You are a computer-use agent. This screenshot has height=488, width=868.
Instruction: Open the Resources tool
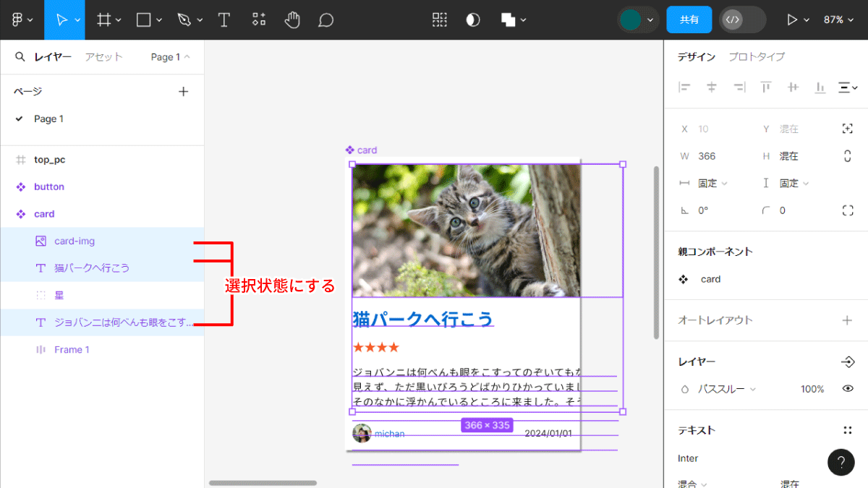pyautogui.click(x=258, y=20)
